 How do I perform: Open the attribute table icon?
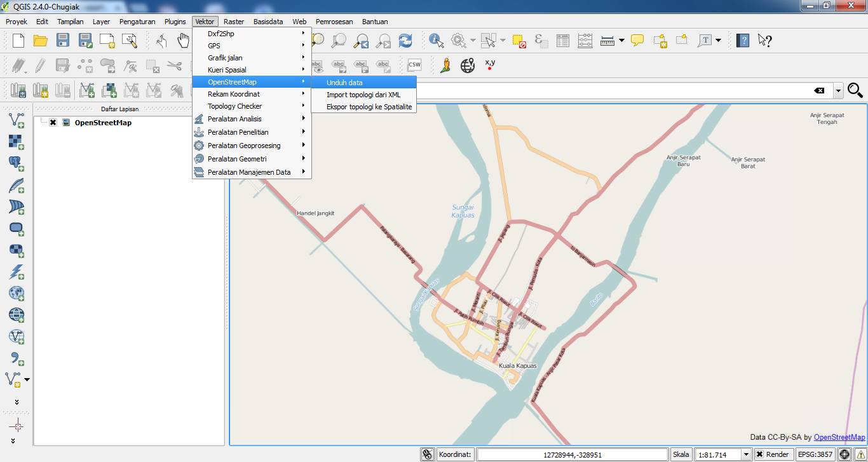pyautogui.click(x=562, y=40)
